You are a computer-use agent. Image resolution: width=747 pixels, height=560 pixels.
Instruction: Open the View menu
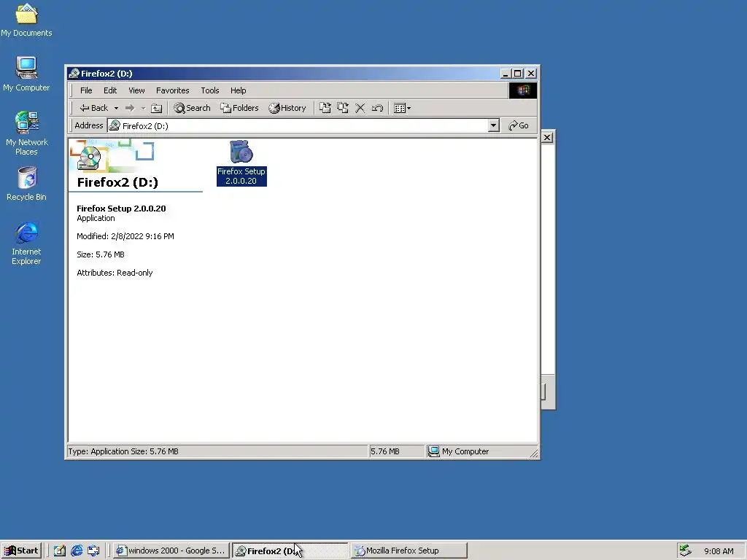(x=136, y=90)
